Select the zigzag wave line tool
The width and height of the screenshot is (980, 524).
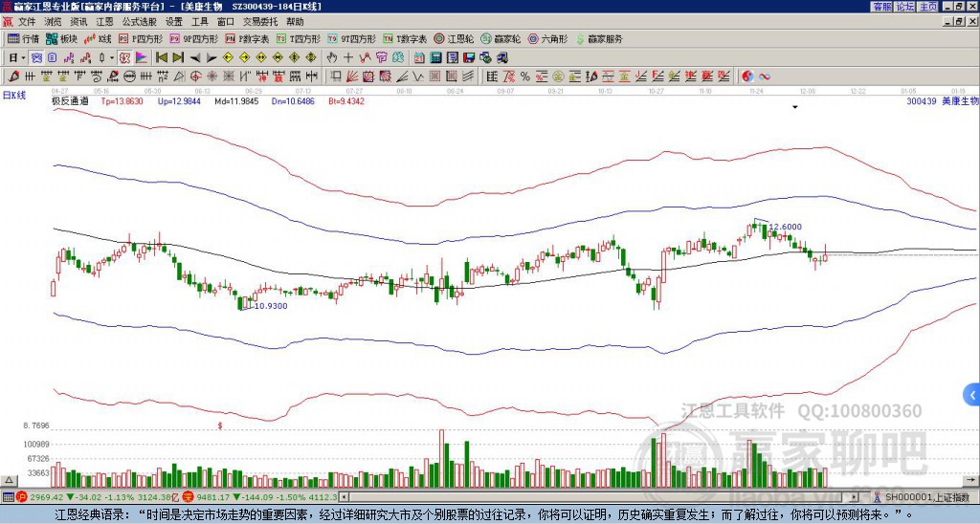tap(417, 76)
